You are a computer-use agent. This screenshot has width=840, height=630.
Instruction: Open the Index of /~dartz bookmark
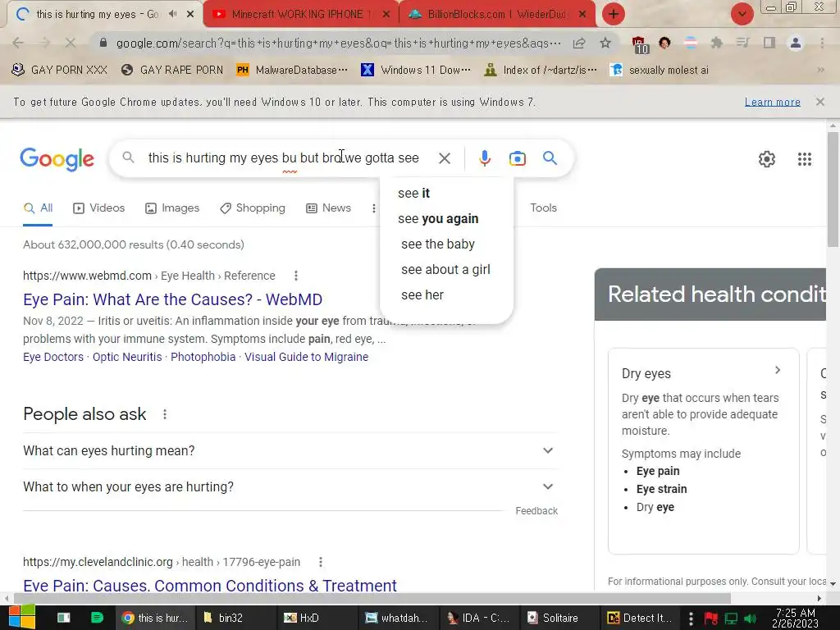(540, 71)
